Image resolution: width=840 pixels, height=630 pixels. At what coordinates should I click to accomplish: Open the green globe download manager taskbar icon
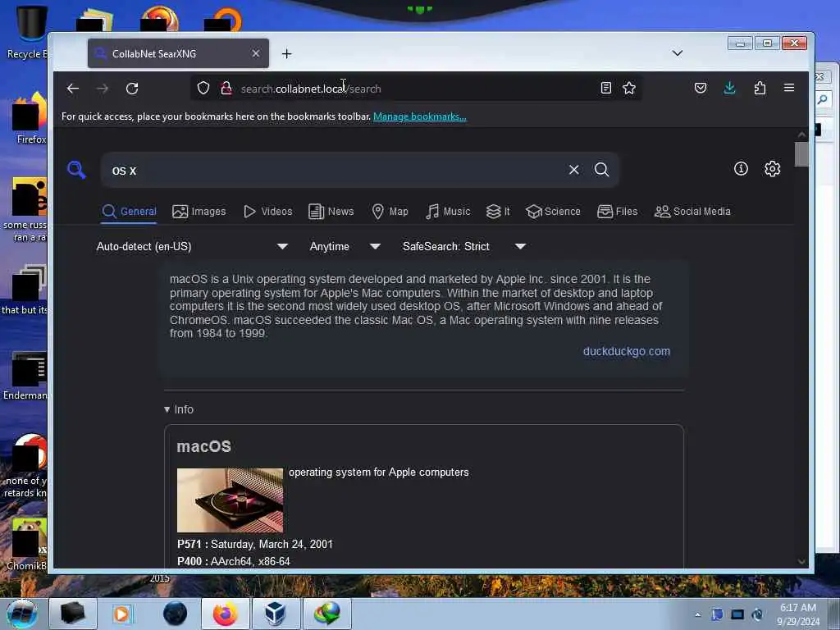[x=326, y=614]
